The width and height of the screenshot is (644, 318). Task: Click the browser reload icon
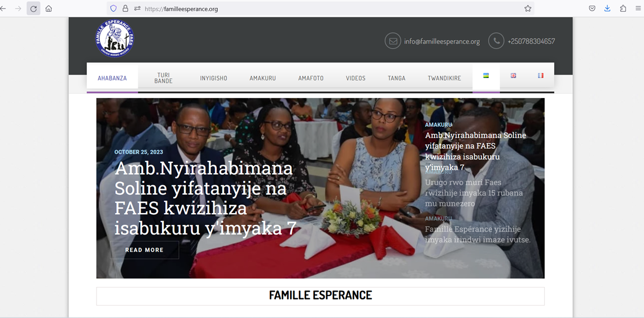(x=33, y=8)
